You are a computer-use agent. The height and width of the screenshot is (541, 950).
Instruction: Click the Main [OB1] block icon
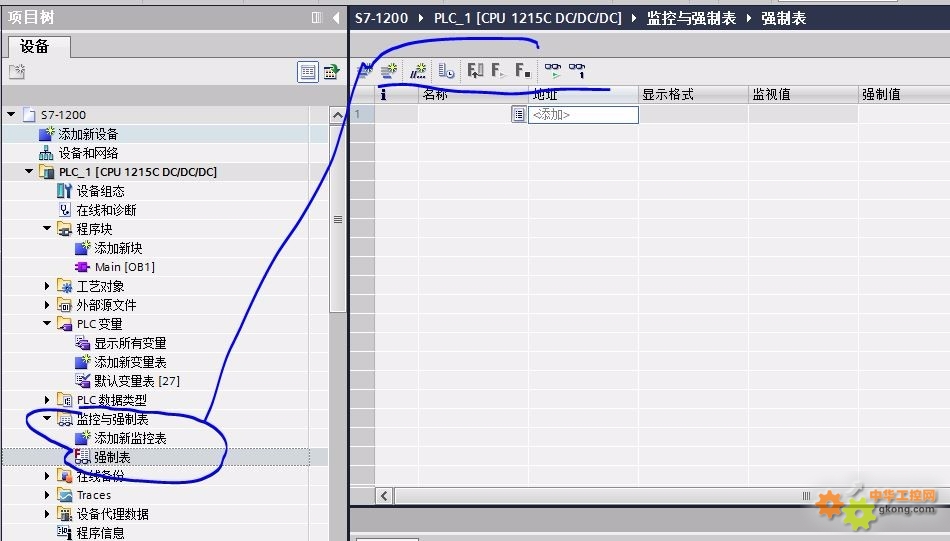tap(82, 267)
